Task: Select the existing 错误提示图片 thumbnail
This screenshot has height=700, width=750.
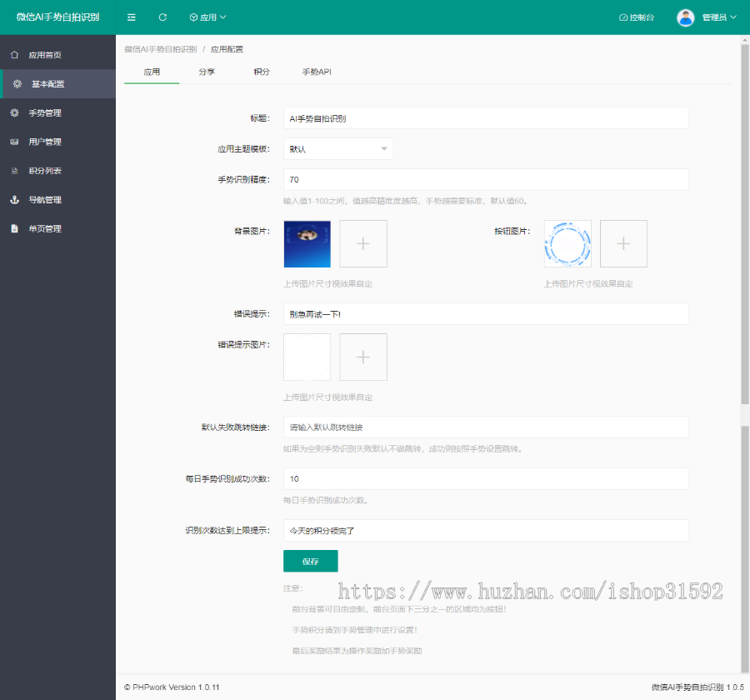Action: point(307,357)
